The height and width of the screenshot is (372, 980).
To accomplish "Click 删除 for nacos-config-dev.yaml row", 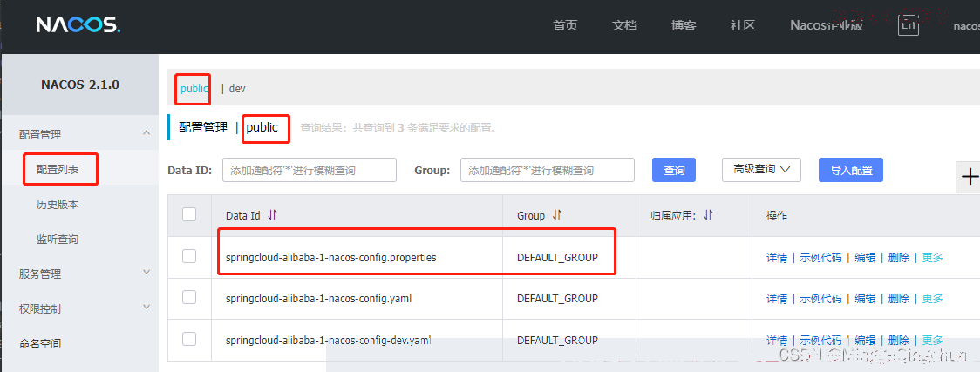I will 899,340.
